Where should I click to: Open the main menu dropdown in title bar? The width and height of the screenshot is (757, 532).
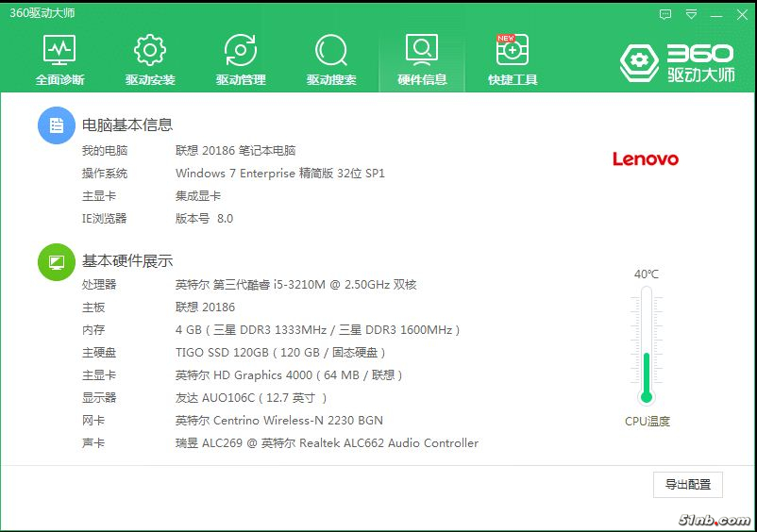tap(691, 14)
